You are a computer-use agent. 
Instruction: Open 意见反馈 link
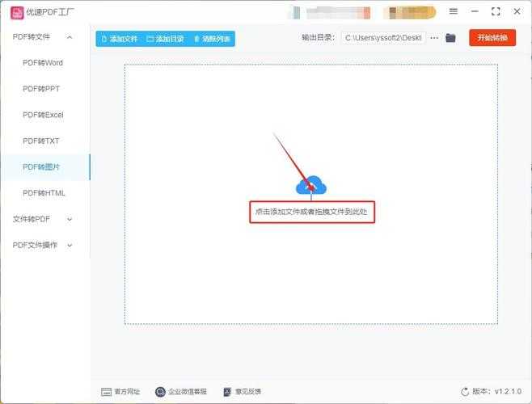(242, 392)
